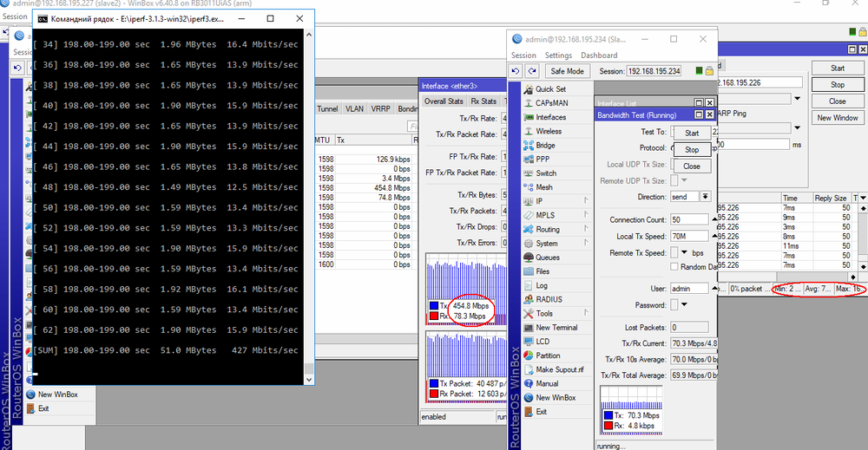Click the blue Tx swatch in the ether3 rate legend
The height and width of the screenshot is (450, 868).
[x=433, y=306]
